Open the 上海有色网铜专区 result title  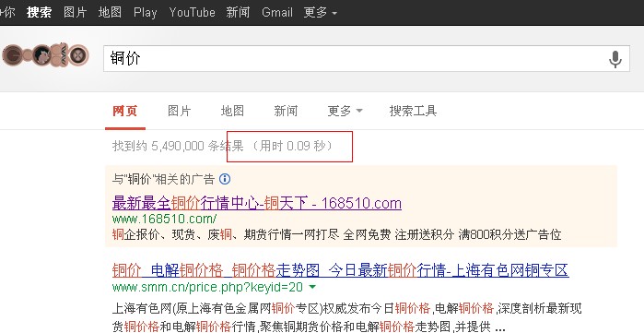[341, 270]
